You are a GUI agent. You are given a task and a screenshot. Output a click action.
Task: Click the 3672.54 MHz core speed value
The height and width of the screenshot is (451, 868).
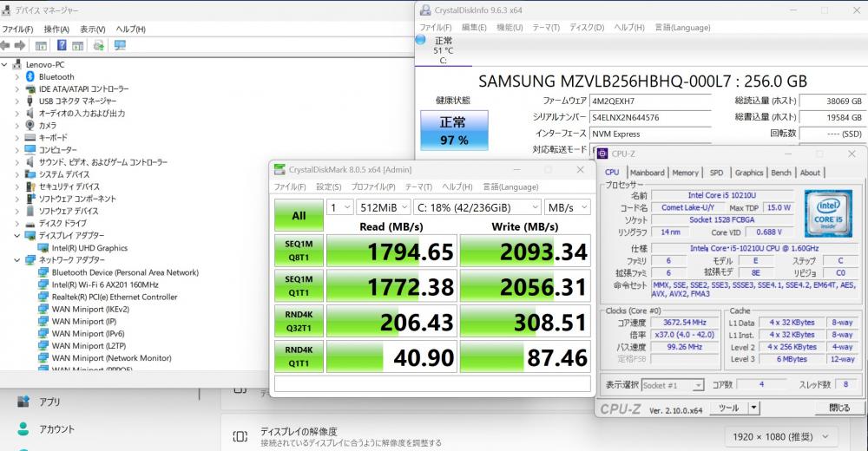[684, 323]
